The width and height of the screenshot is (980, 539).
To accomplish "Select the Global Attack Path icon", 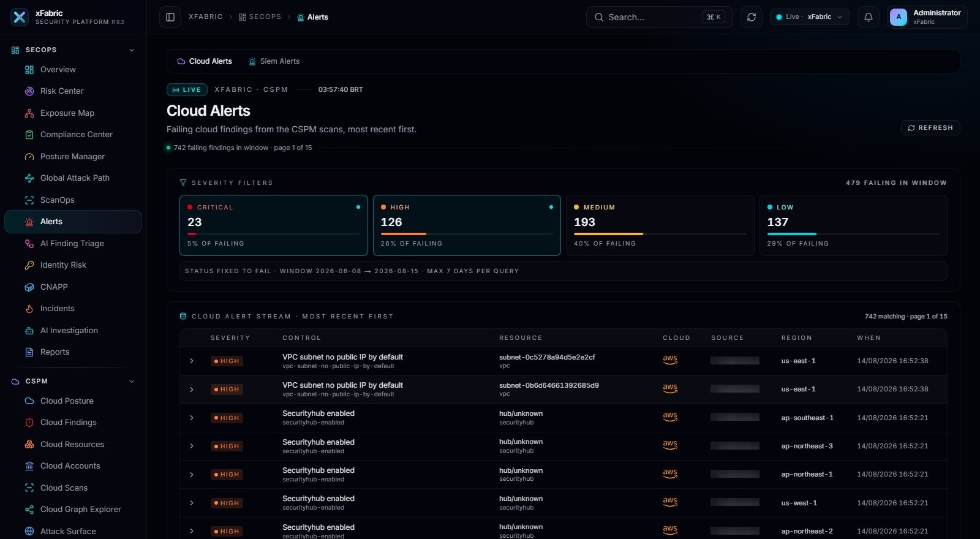I will (x=29, y=178).
